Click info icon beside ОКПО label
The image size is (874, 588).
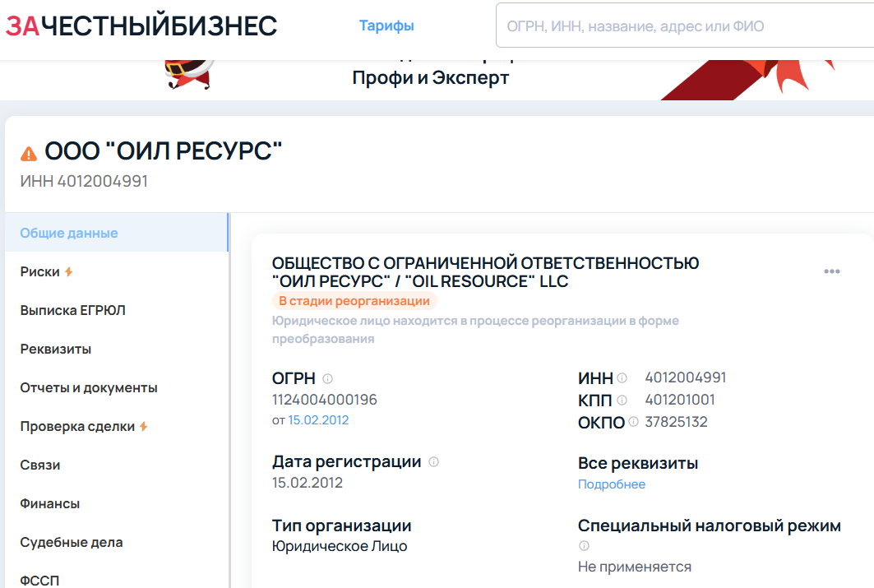pyautogui.click(x=633, y=422)
